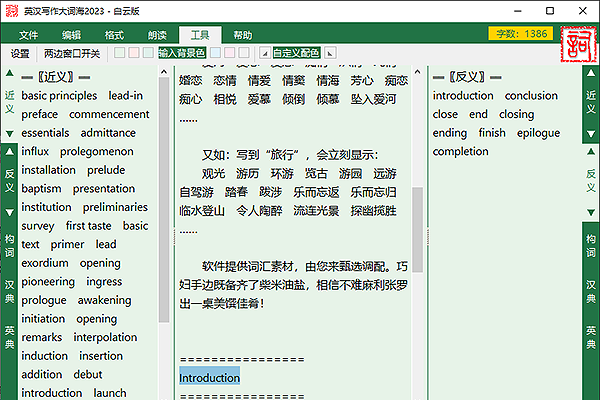Pick the light gray swatch right of 输入背景色

pyautogui.click(x=244, y=53)
